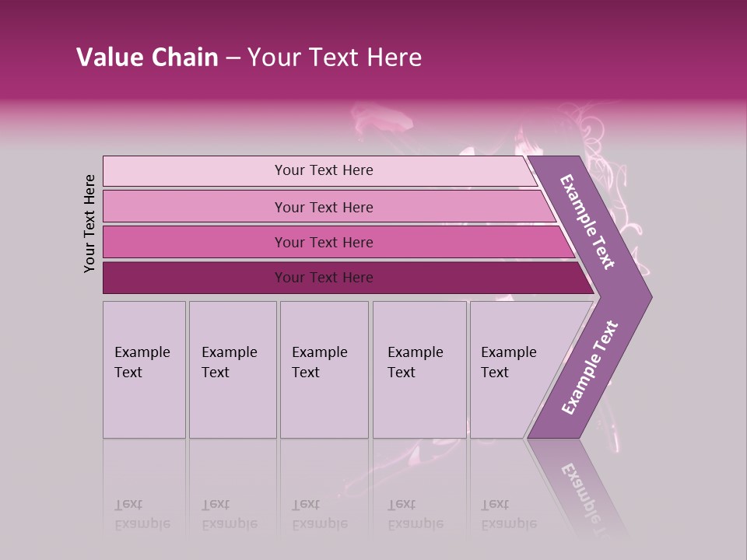Click the mirrored reflection under the third box
747x560 pixels.
coord(320,515)
